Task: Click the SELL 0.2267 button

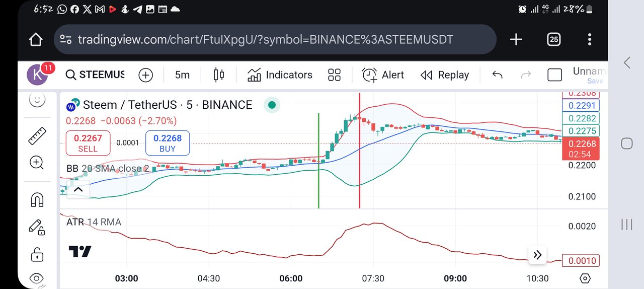Action: pos(88,143)
